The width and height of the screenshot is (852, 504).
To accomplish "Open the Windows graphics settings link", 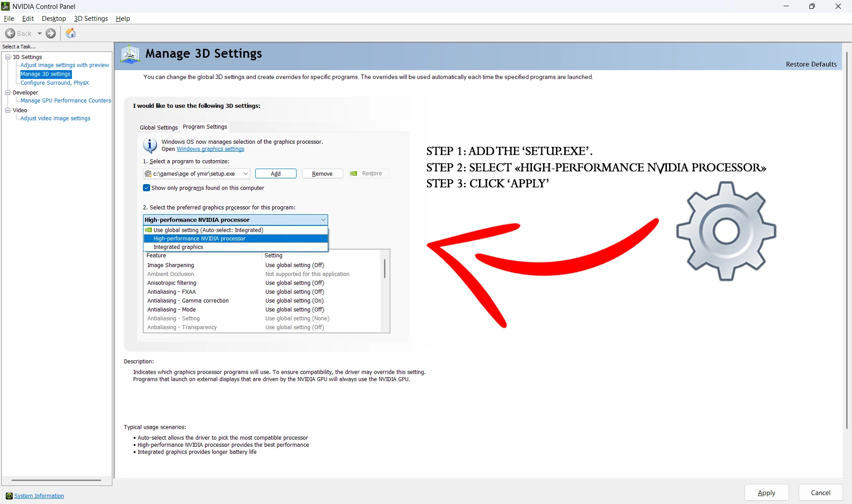I will tap(210, 149).
